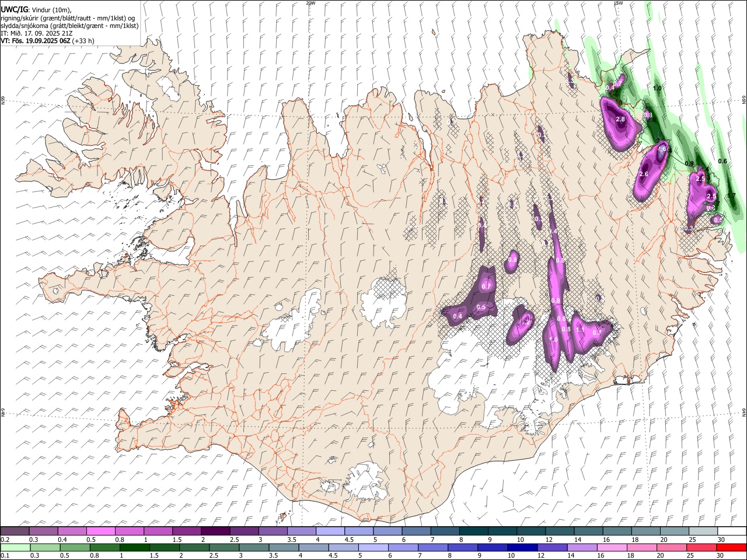Pick the red swatch between 25 and 30, green scale
This screenshot has height=560, width=747.
click(701, 547)
